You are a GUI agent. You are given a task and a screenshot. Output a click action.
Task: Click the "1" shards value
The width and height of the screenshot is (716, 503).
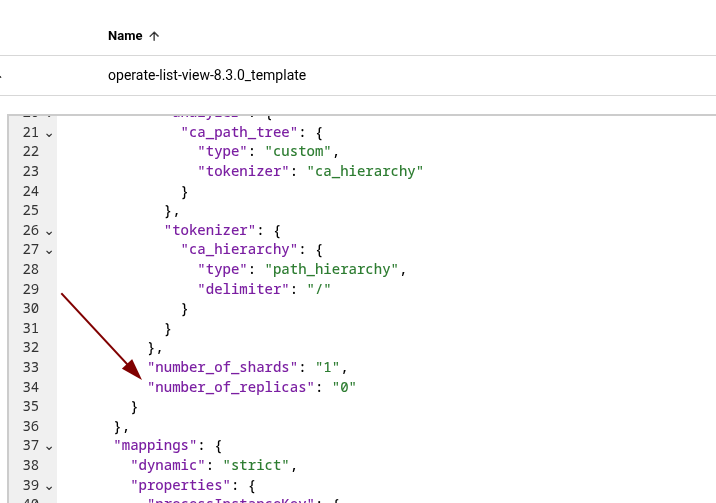click(x=327, y=367)
